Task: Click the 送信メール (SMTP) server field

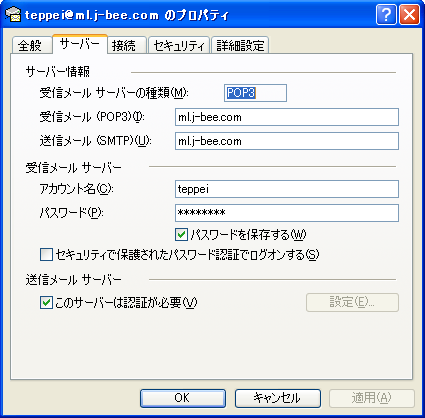Action: pyautogui.click(x=287, y=141)
